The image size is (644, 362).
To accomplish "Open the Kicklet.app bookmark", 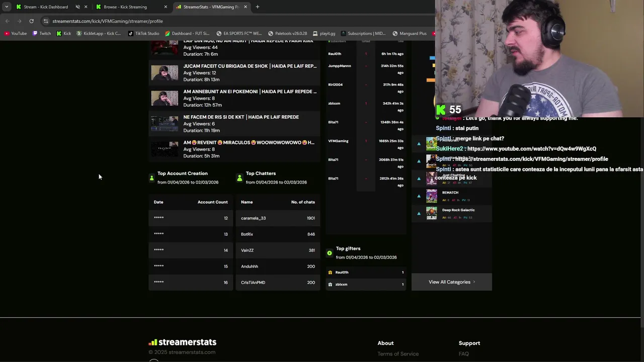I will [99, 34].
